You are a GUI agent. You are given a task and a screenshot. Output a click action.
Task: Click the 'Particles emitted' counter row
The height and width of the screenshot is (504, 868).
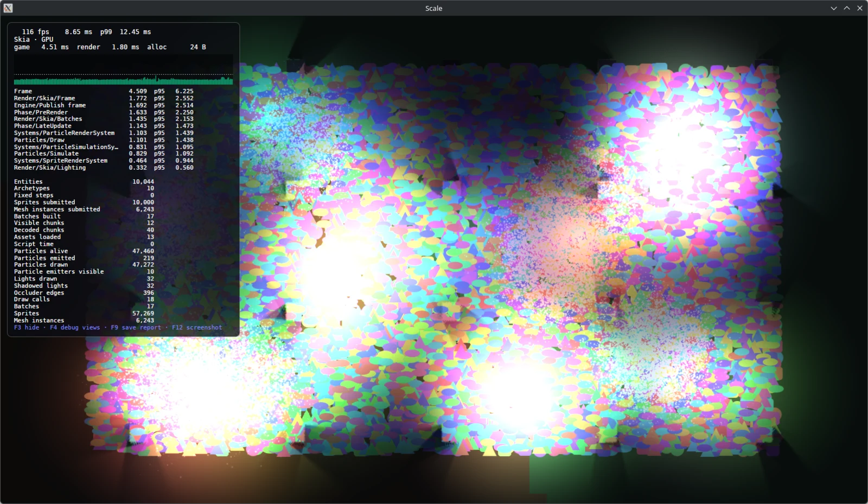(x=84, y=258)
